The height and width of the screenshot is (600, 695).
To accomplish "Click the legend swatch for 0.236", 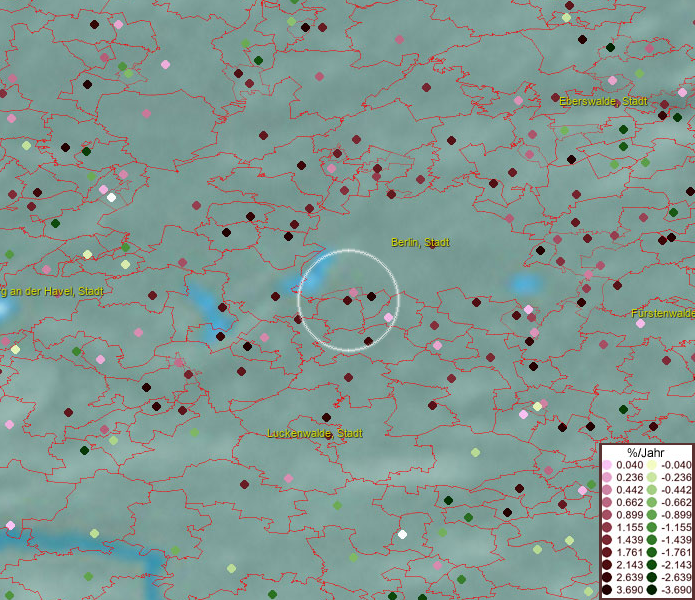I will (x=607, y=477).
